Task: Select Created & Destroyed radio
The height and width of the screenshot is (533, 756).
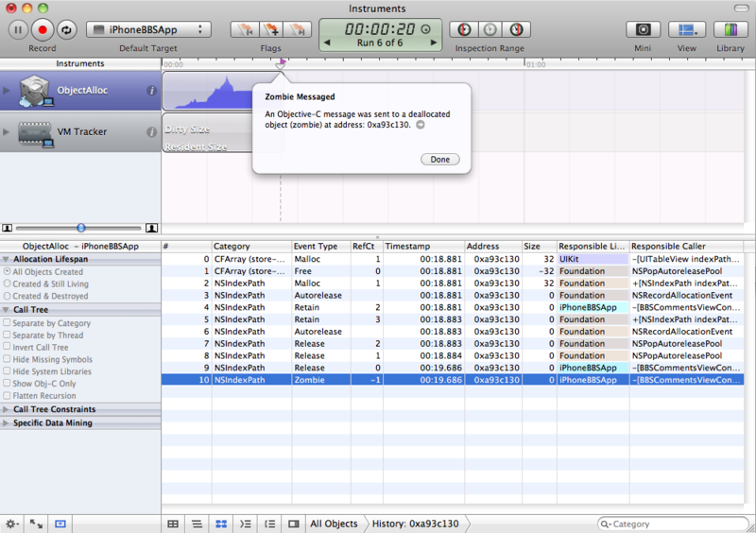Action: pos(8,296)
